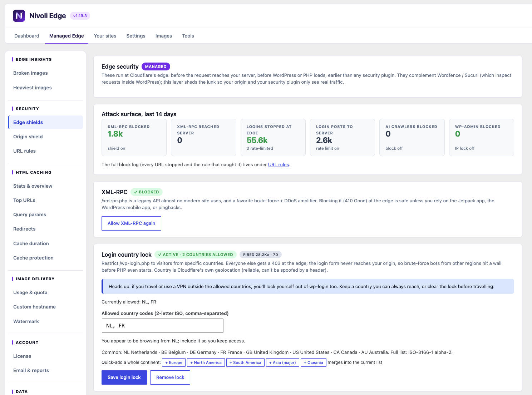Viewport: 532px width, 395px height.
Task: Go to the Settings tab
Action: coord(136,36)
